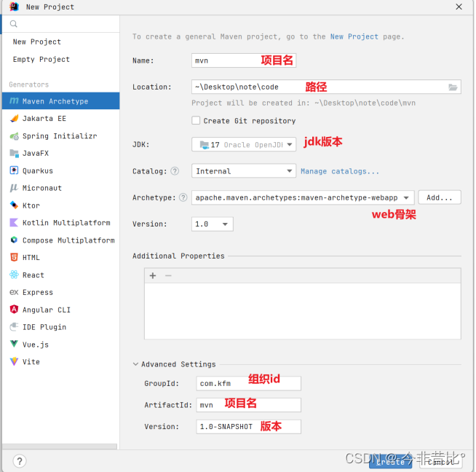Click the Quarkus generator icon
476x472 pixels.
14,170
